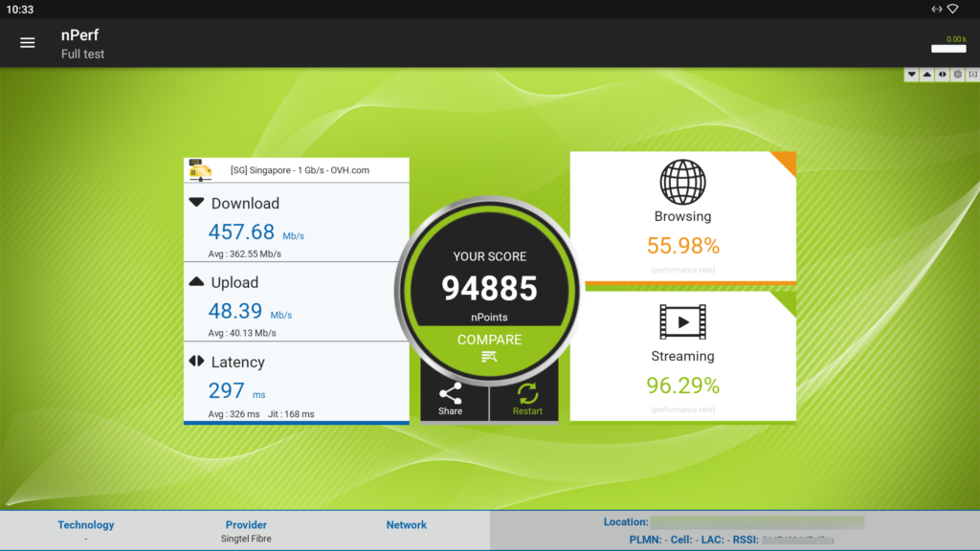Click the streaming video step indicator
The width and height of the screenshot is (980, 551).
pos(972,75)
